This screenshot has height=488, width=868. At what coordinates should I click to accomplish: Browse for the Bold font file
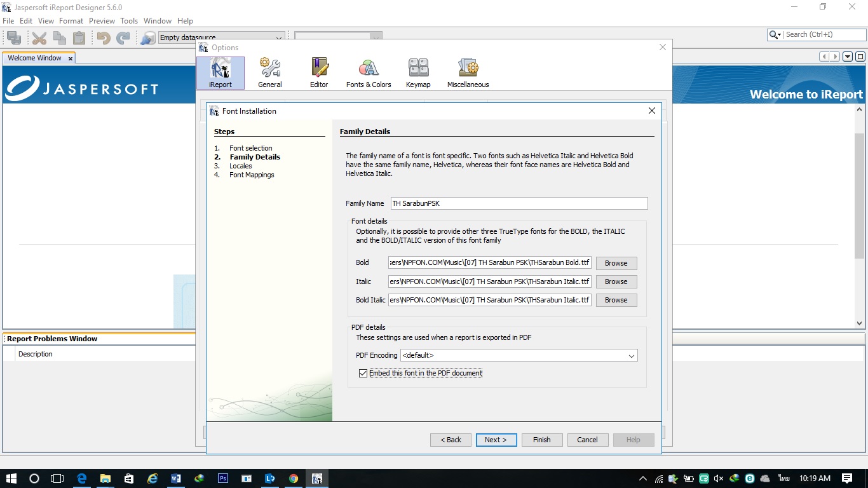[x=616, y=263]
